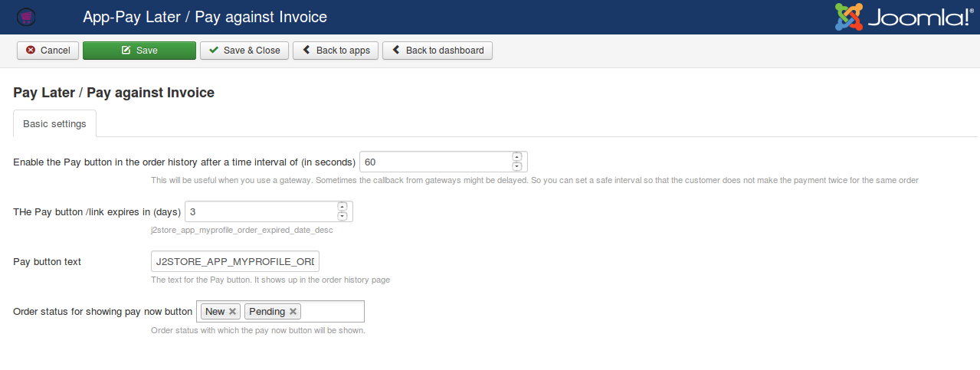
Task: Click the green Save button
Action: pos(139,51)
